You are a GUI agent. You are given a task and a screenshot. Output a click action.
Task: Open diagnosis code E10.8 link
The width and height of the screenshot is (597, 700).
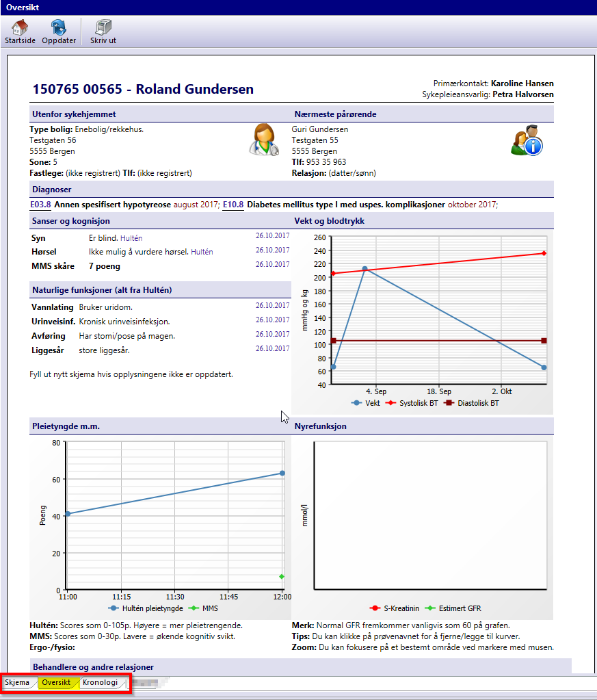233,205
